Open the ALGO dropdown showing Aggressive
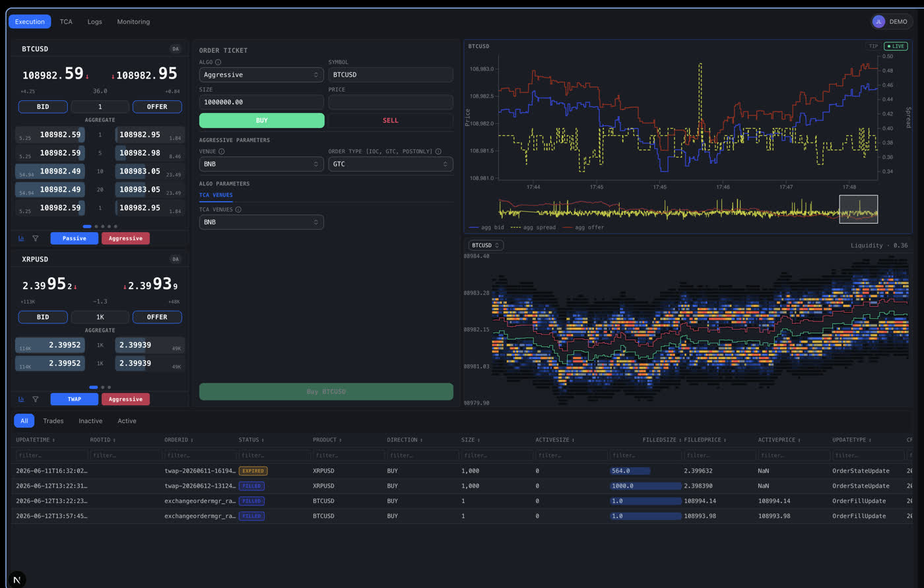This screenshot has height=588, width=924. tap(261, 75)
